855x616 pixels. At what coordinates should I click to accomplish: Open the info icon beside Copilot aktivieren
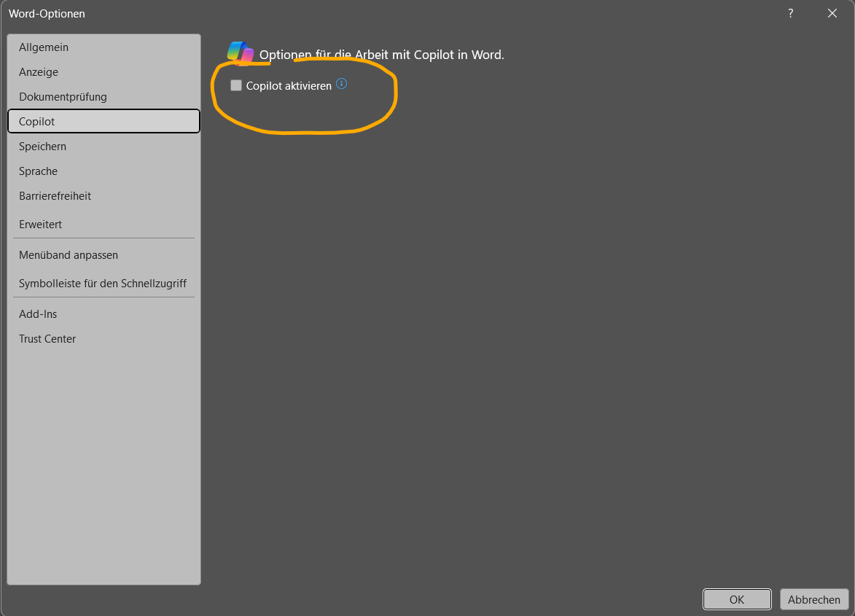tap(341, 84)
